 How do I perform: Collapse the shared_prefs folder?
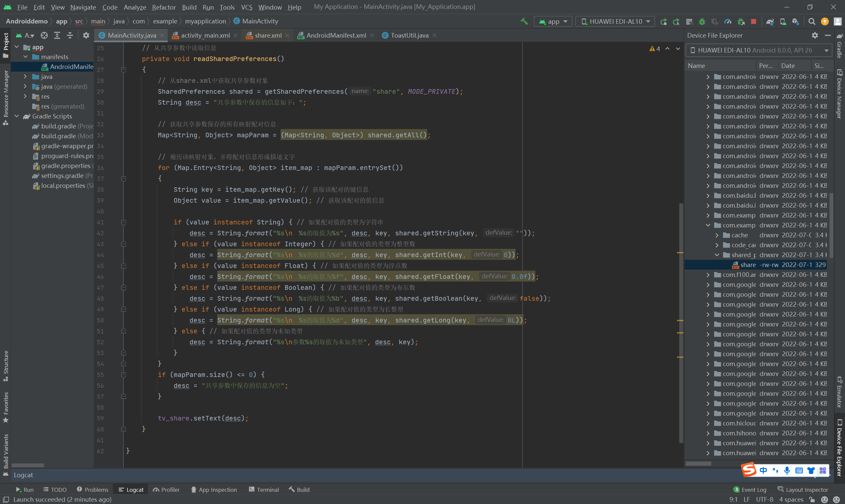coord(717,255)
